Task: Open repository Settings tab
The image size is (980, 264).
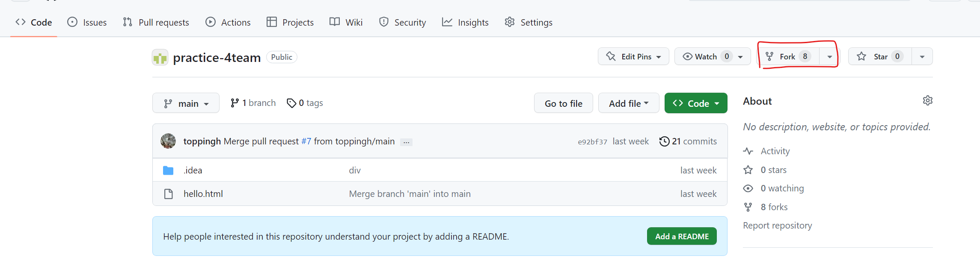Action: pos(529,22)
